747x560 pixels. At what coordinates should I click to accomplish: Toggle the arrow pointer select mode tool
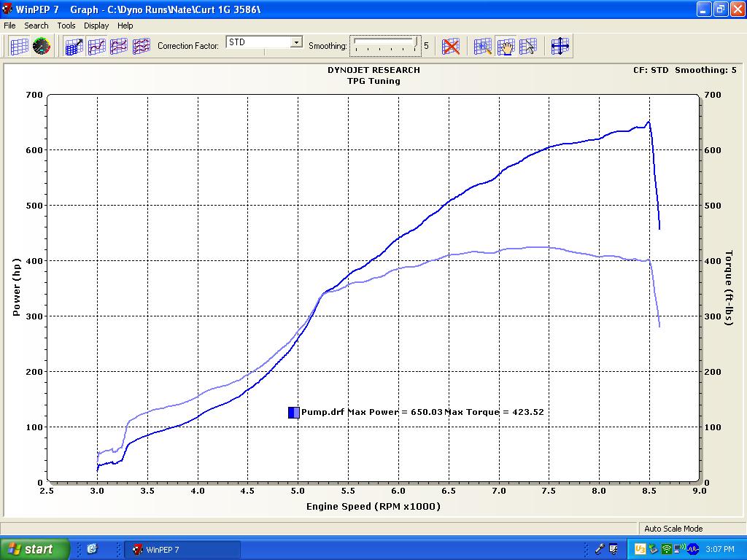click(x=527, y=46)
